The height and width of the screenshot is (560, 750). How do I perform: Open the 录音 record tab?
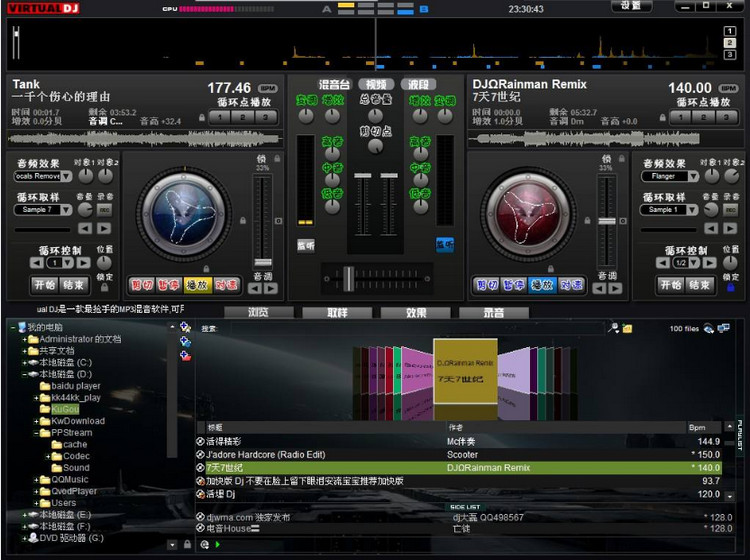click(494, 313)
